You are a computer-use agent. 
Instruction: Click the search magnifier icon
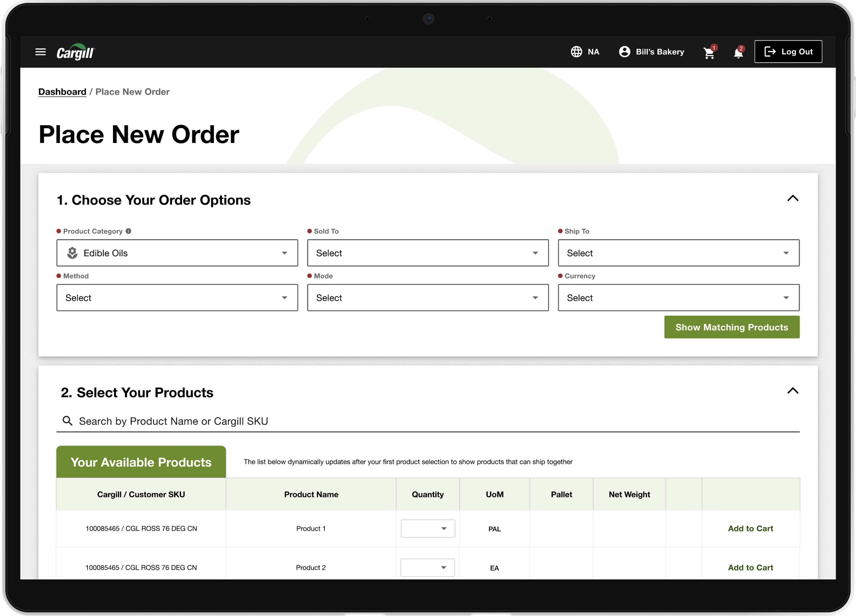(x=68, y=421)
